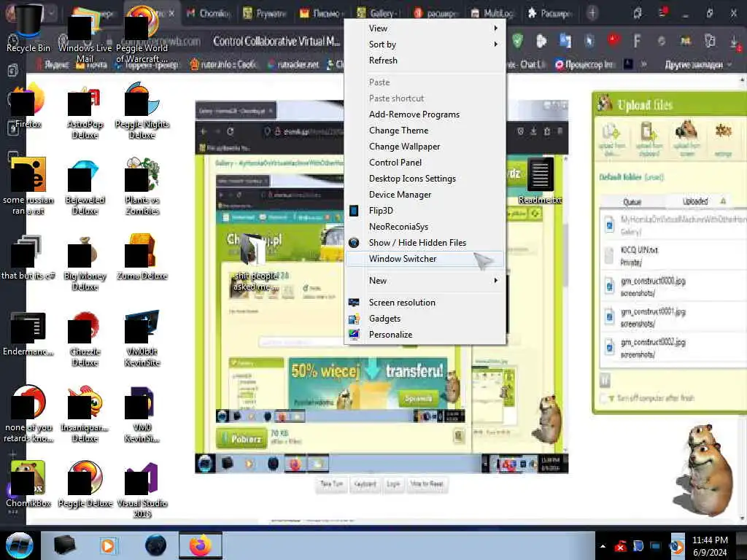Viewport: 747px width, 560px height.
Task: Open the rutracker.net bookmark
Action: click(293, 64)
